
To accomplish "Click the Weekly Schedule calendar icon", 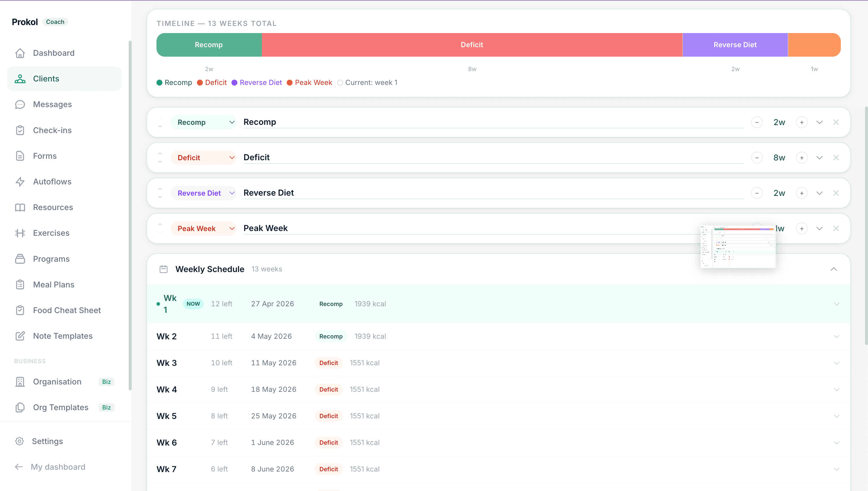I will coord(164,269).
